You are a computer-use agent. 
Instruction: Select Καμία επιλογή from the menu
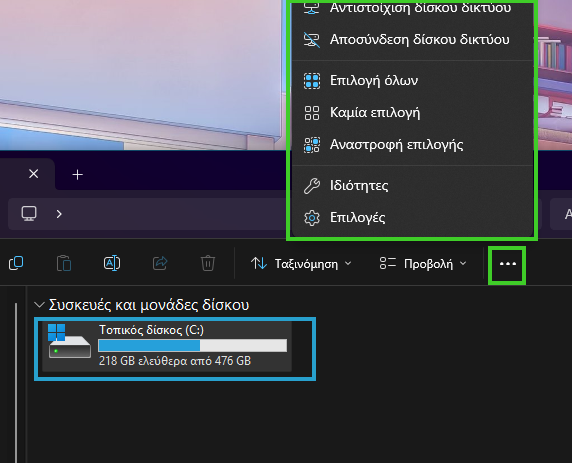(x=413, y=113)
